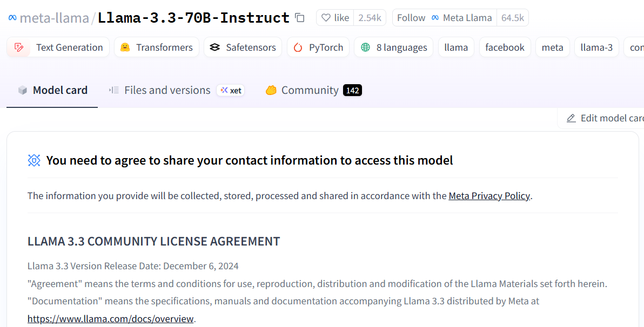Viewport: 644px width, 327px height.
Task: Click the copy model name icon
Action: tap(300, 18)
